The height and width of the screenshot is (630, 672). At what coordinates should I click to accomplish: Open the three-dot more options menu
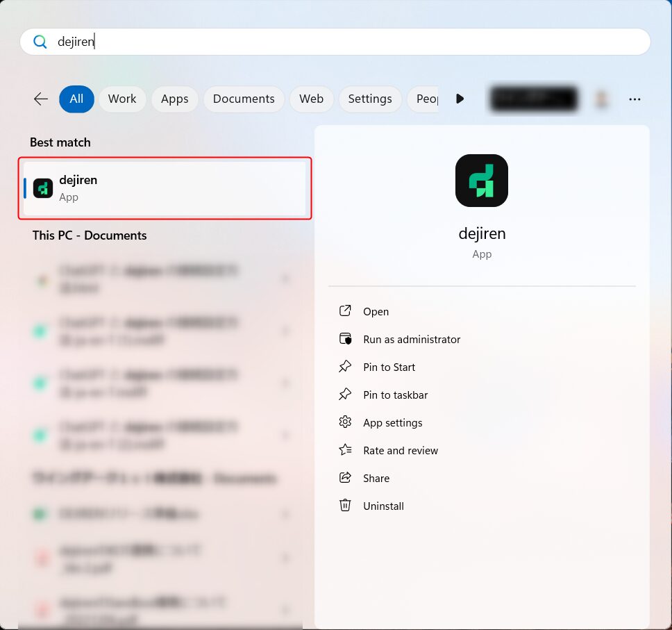pos(635,99)
